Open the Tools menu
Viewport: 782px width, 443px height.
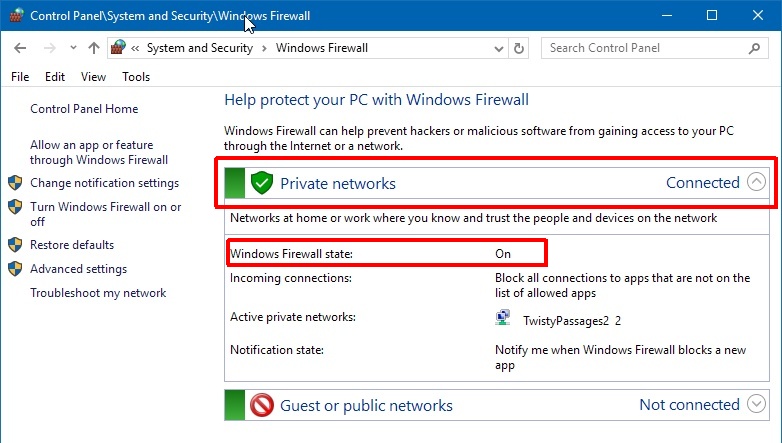pos(136,77)
